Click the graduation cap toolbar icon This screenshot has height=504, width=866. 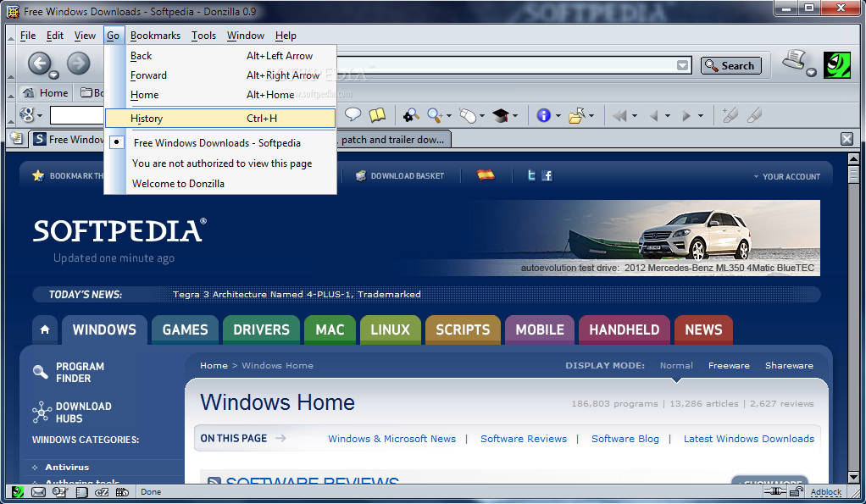[x=501, y=115]
